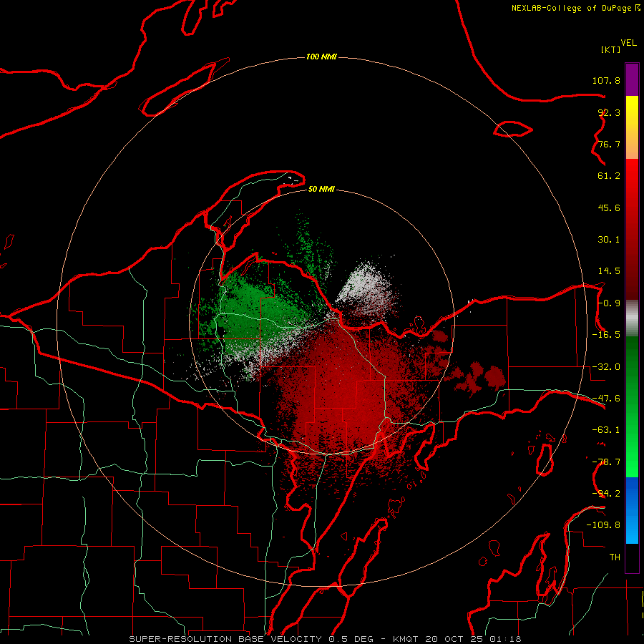Click the -109.8 legend value

[x=603, y=525]
